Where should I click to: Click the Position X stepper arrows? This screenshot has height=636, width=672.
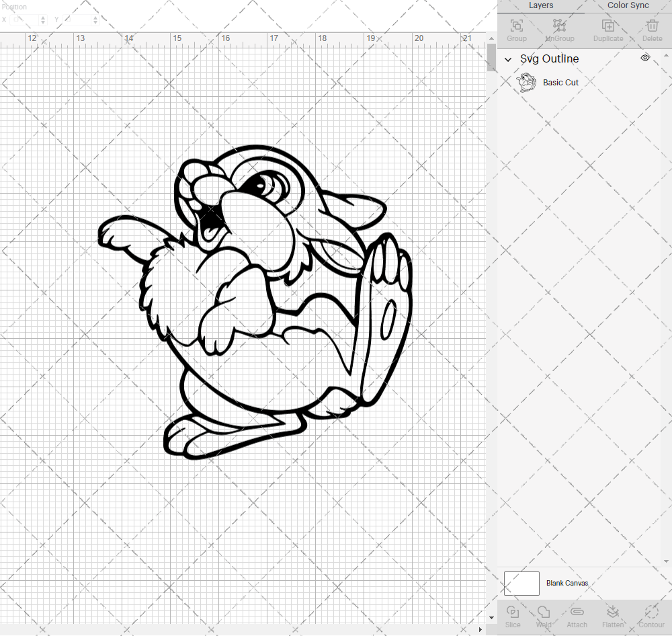pyautogui.click(x=43, y=19)
